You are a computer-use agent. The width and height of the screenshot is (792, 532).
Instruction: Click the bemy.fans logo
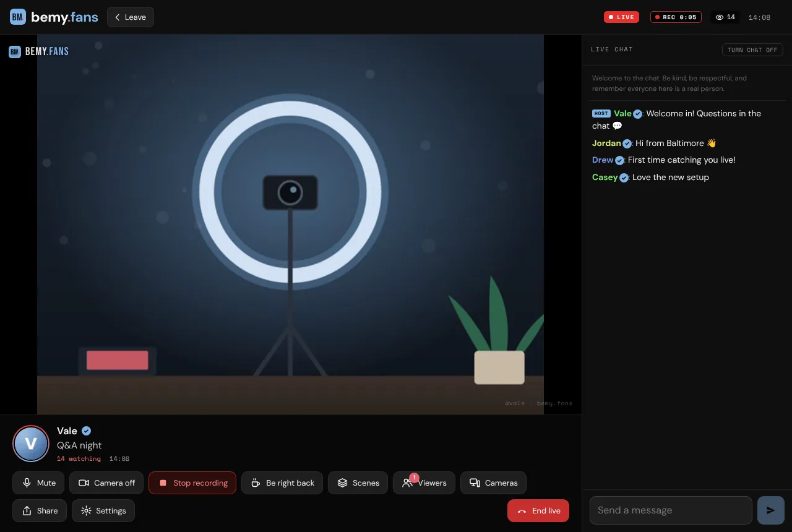click(x=54, y=17)
